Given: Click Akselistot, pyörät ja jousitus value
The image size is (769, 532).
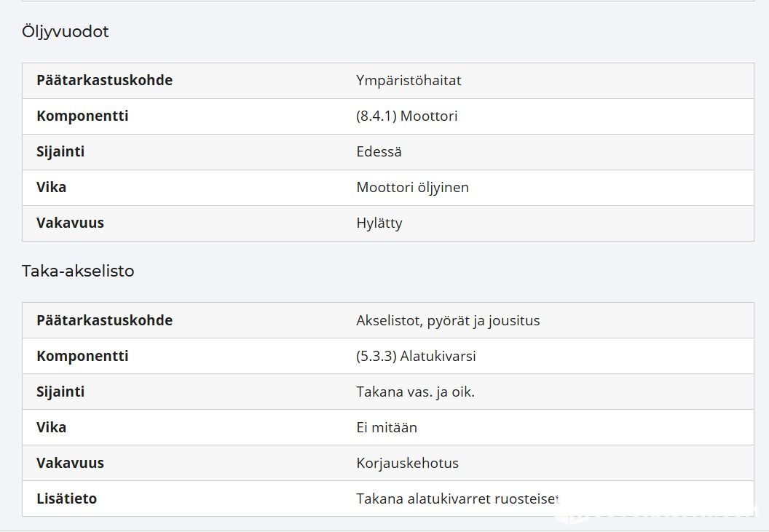Looking at the screenshot, I should pos(448,321).
